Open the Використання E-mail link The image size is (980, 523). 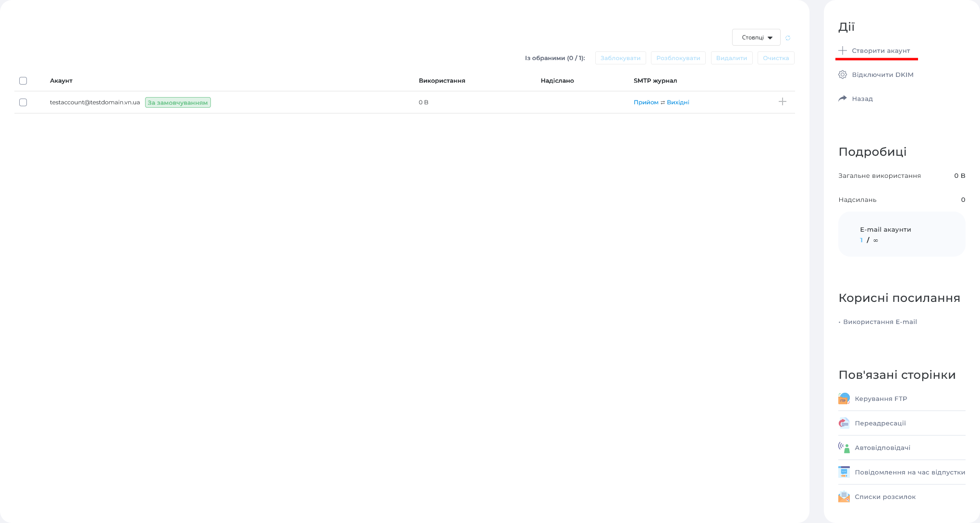coord(880,322)
